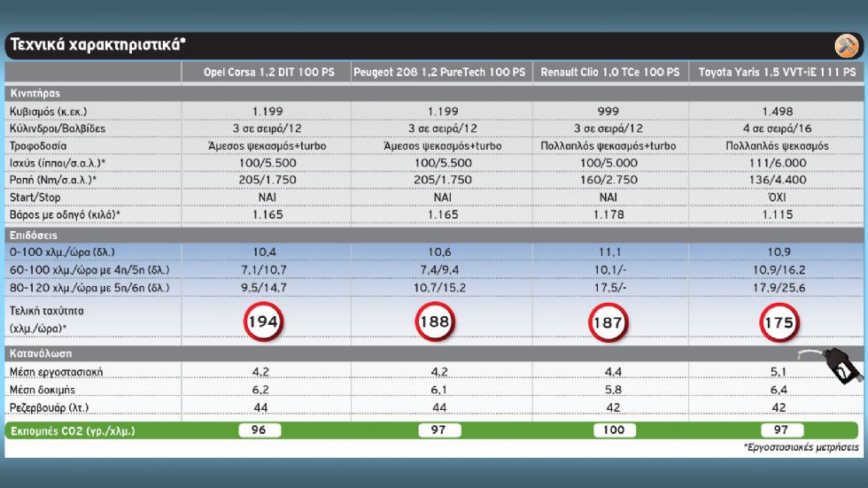Click weight value 1.178
This screenshot has height=488, width=868.
pyautogui.click(x=609, y=214)
